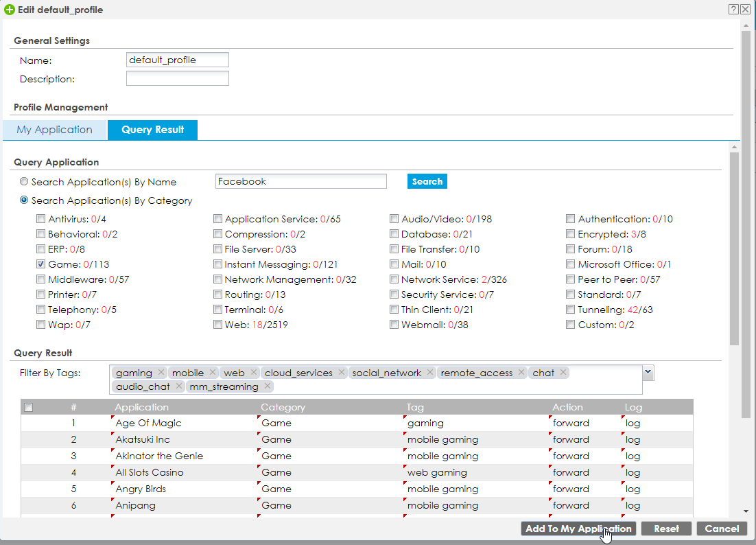Remove the remote_access tag filter

tap(521, 373)
